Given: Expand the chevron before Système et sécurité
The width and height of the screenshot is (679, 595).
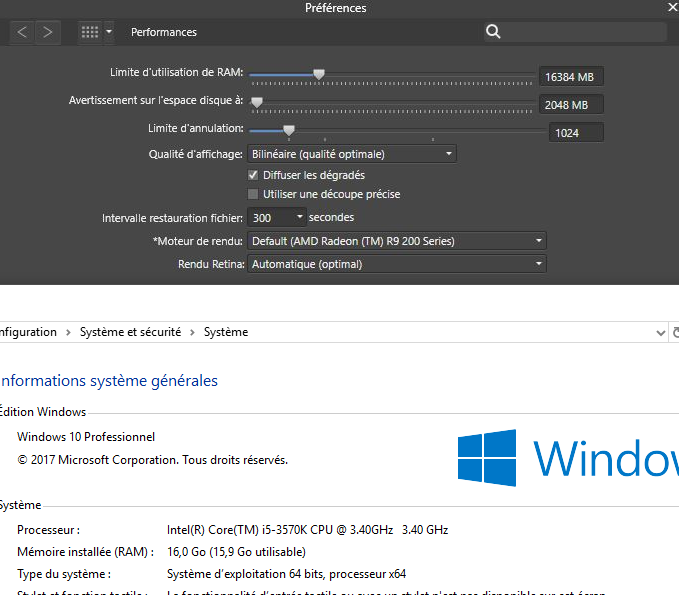Looking at the screenshot, I should tap(68, 333).
